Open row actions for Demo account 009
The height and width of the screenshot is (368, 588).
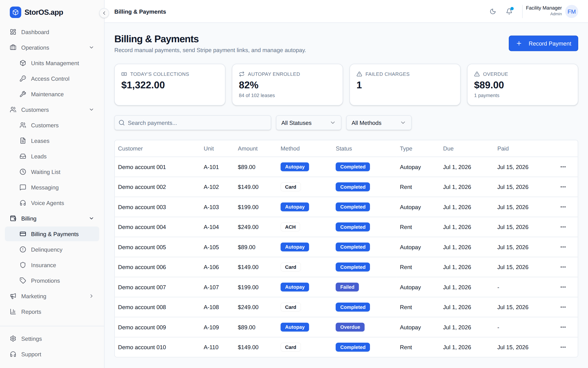pyautogui.click(x=563, y=327)
